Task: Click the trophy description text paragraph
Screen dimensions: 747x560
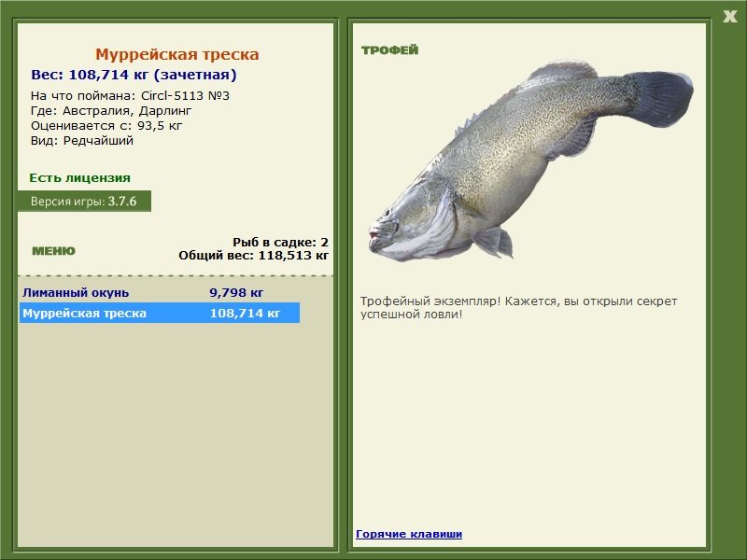Action: 518,308
